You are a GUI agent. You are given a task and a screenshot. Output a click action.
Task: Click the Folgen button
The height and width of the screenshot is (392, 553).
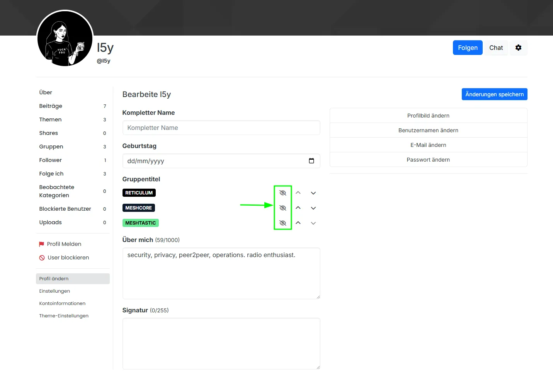coord(467,48)
